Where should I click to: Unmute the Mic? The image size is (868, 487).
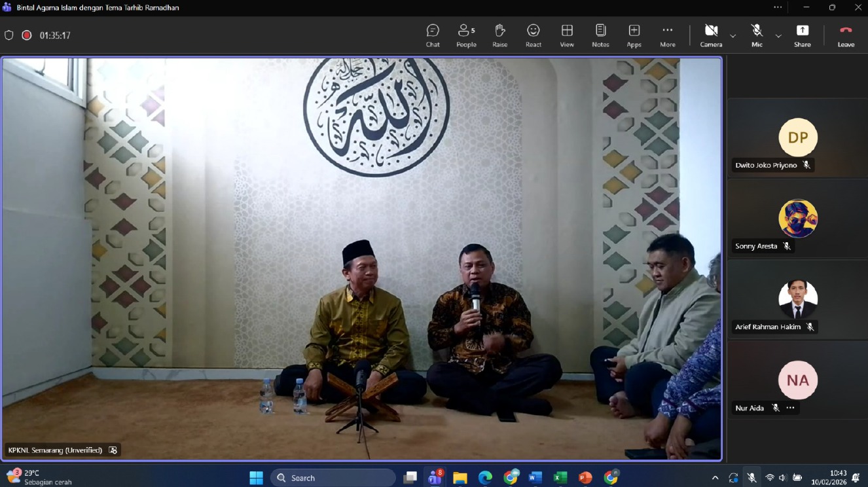click(x=757, y=35)
